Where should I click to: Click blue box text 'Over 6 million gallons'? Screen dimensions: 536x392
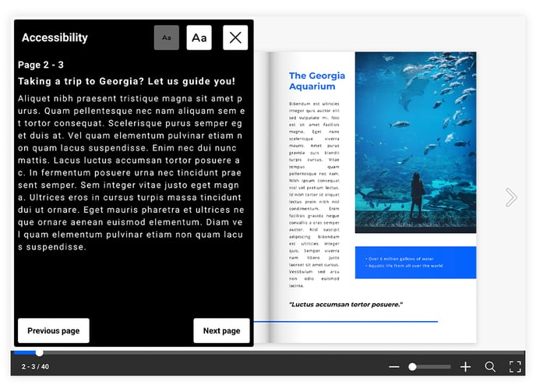tap(400, 259)
